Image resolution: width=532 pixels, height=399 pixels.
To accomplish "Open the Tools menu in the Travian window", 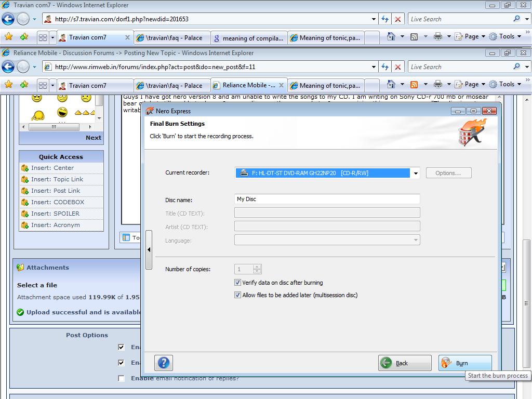I will [505, 36].
